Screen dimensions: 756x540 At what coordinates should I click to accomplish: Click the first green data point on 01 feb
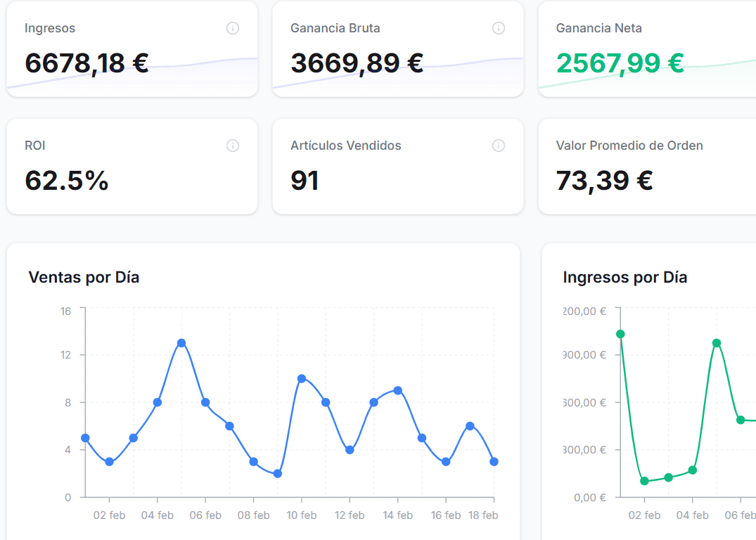[x=622, y=335]
